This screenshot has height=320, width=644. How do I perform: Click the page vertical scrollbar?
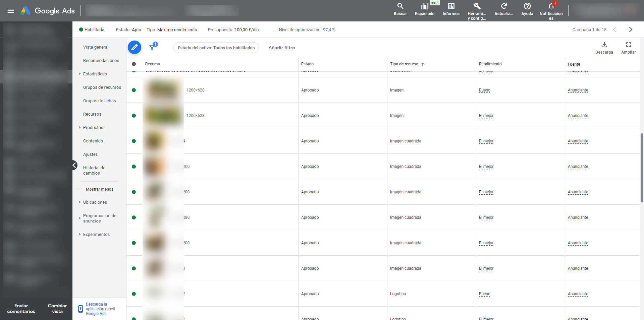[642, 168]
